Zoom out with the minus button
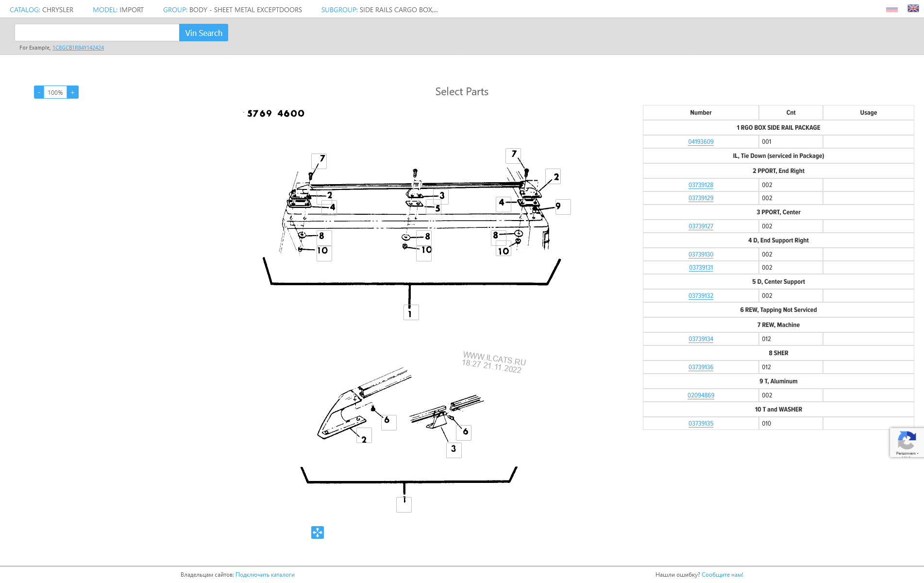Screen dimensions: 924x583 [x=39, y=92]
